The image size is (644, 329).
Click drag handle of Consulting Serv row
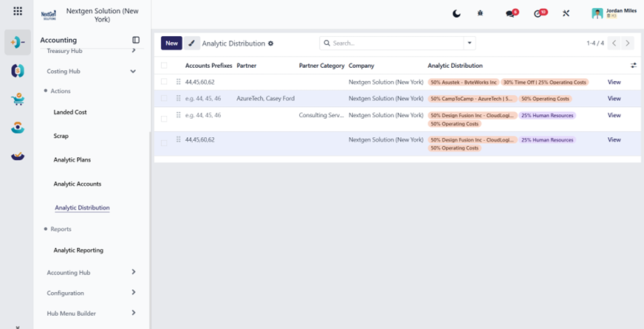coord(178,115)
